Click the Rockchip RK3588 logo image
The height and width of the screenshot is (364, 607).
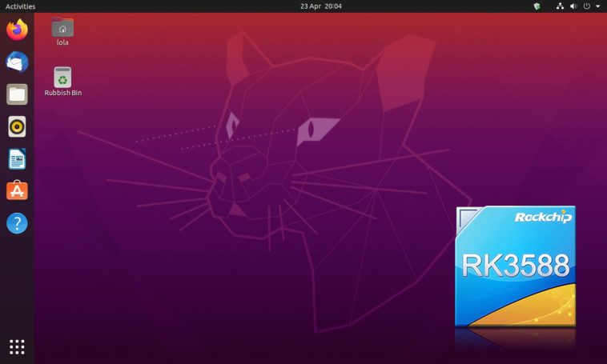(x=515, y=266)
